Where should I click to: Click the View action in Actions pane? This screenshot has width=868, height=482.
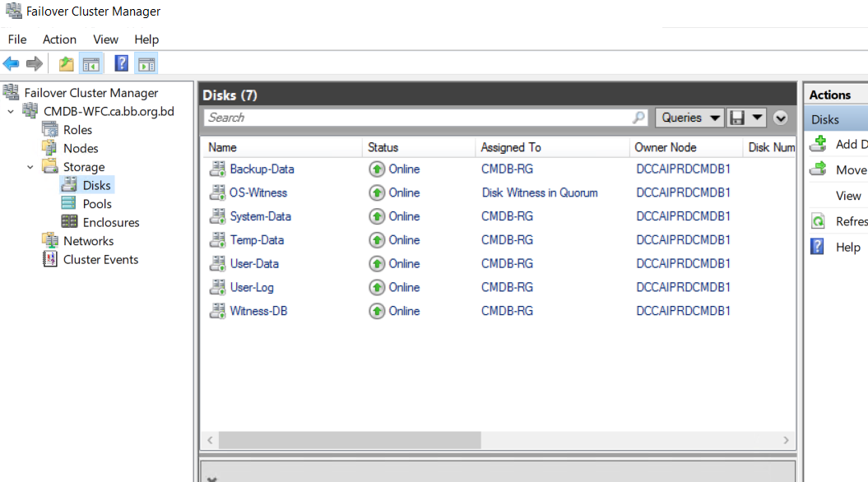click(848, 196)
